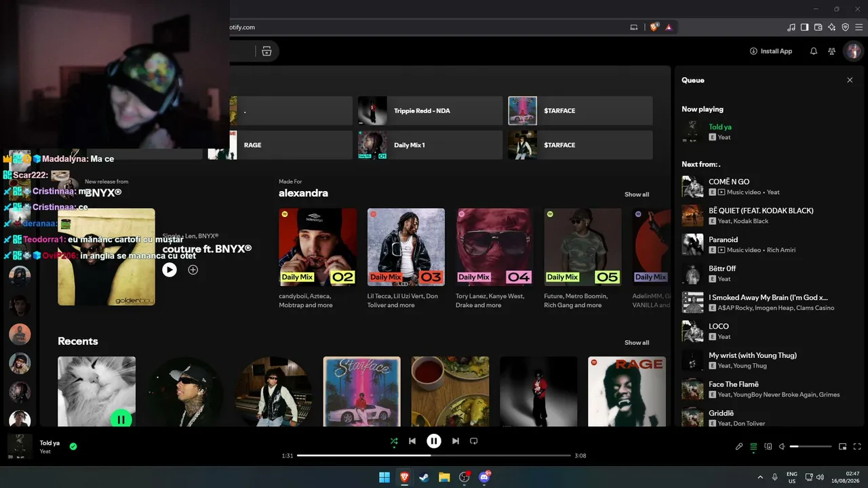Close the Queue panel
The height and width of the screenshot is (488, 868).
click(x=850, y=80)
